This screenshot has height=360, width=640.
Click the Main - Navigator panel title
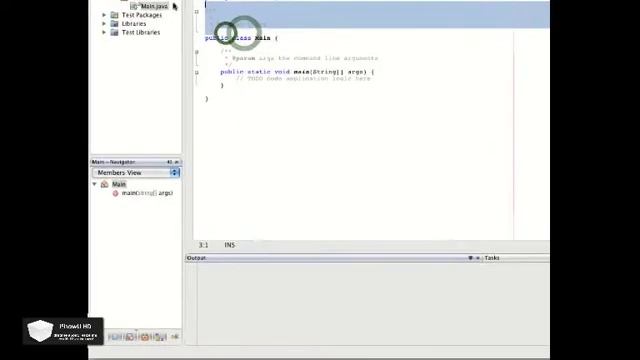coord(113,162)
